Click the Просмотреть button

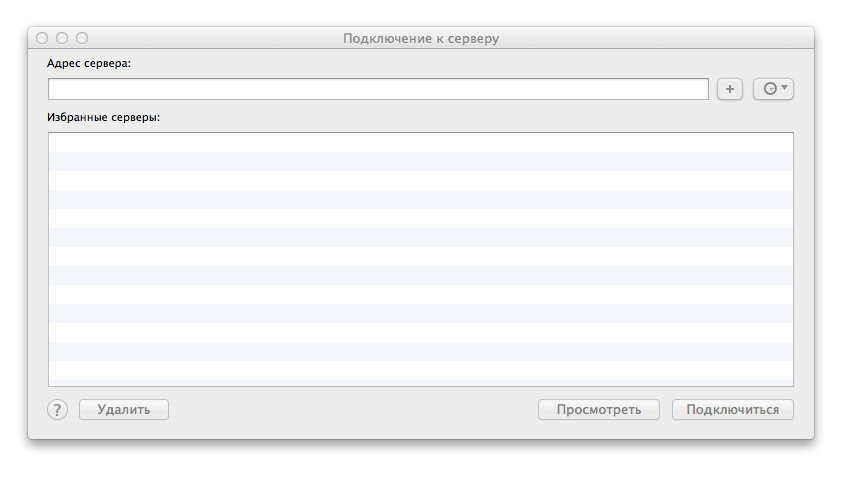point(599,409)
